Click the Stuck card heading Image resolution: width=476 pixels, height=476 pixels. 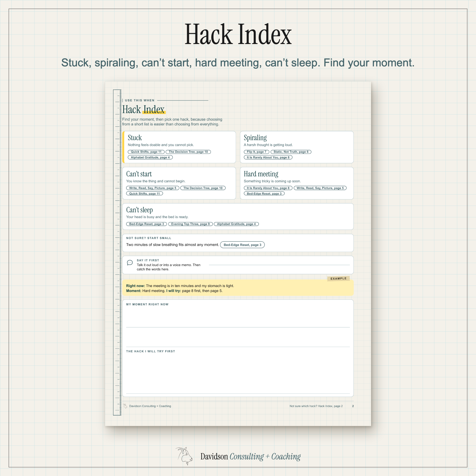pos(135,138)
